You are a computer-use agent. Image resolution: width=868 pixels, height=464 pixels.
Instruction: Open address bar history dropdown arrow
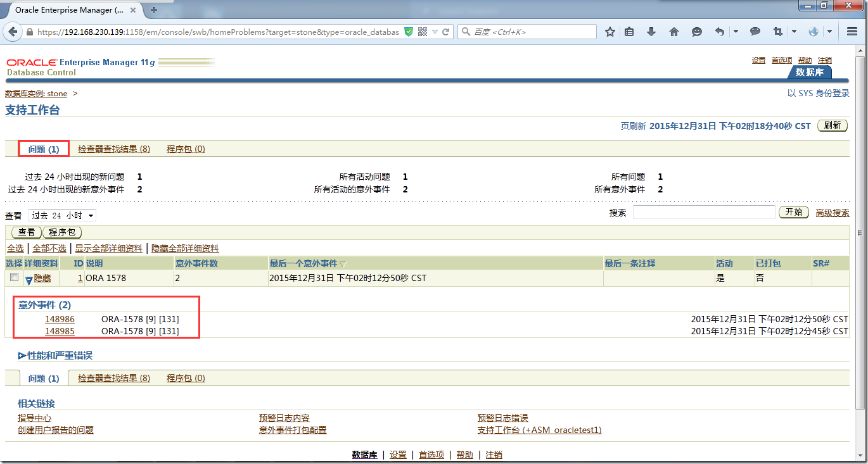(x=435, y=32)
